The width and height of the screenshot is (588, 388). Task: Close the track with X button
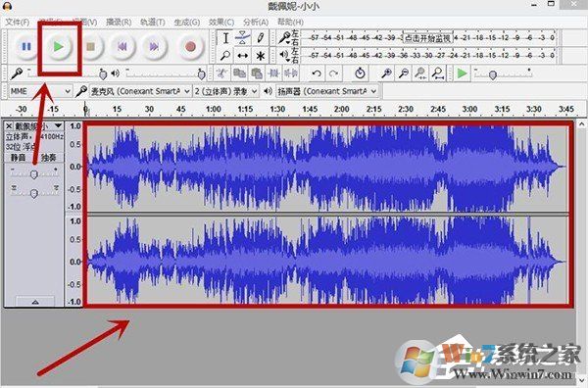[9, 125]
